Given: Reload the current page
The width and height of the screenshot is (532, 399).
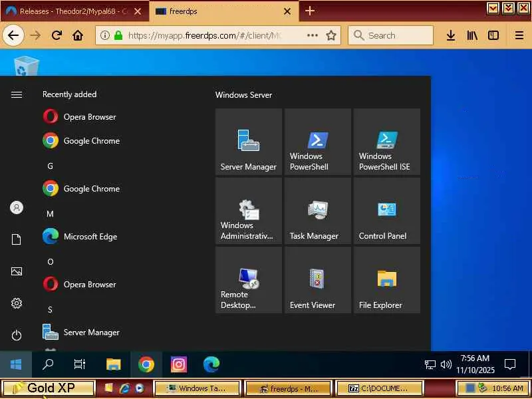Looking at the screenshot, I should click(x=57, y=35).
